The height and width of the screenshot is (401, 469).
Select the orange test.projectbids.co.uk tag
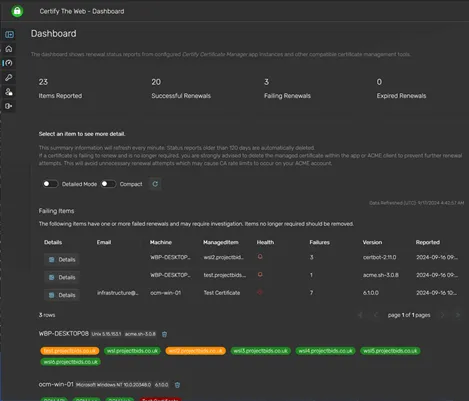click(70, 351)
